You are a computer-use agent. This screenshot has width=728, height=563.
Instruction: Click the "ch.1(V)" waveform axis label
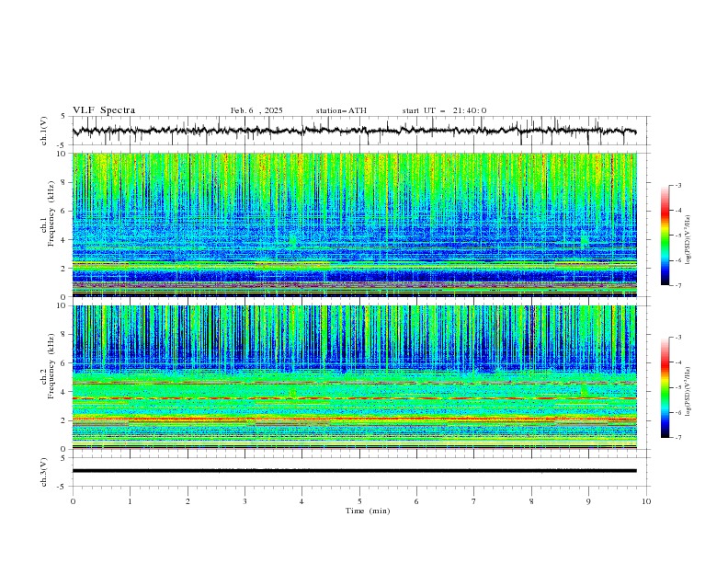tap(44, 131)
